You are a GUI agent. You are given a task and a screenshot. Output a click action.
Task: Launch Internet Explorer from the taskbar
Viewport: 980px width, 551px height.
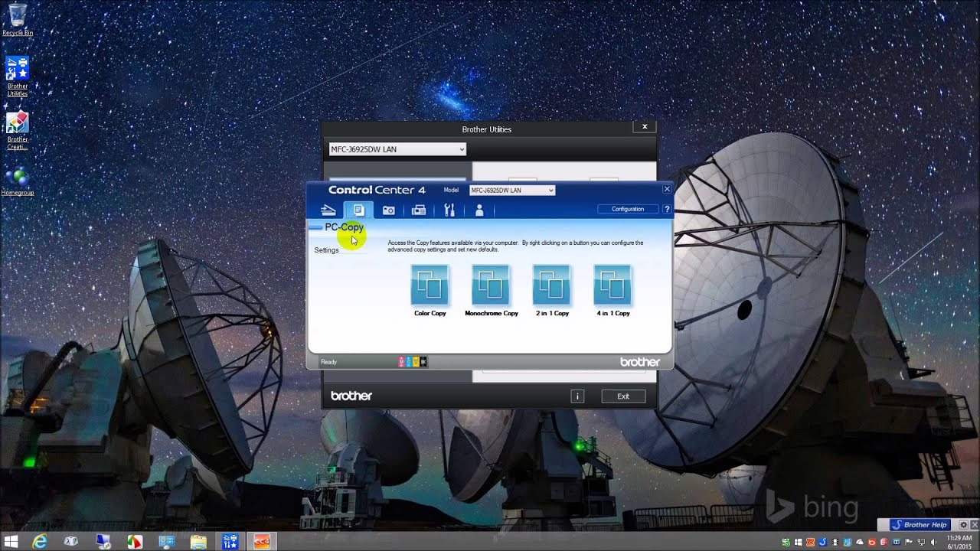click(x=40, y=542)
